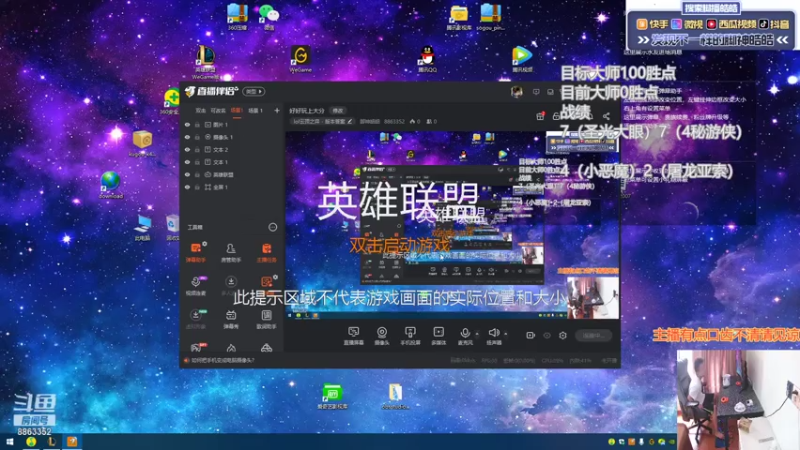Open 腾讯视频 desktop shortcut

click(522, 59)
